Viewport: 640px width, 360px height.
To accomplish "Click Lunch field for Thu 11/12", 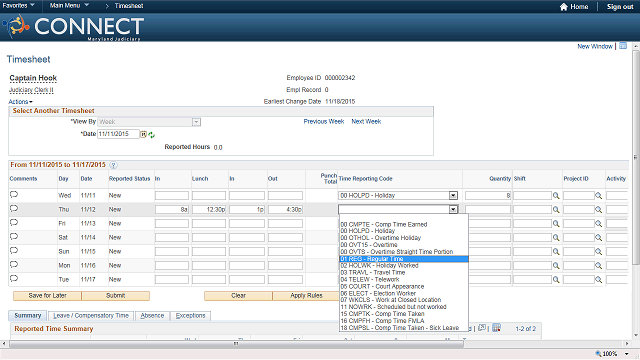I will coord(209,209).
